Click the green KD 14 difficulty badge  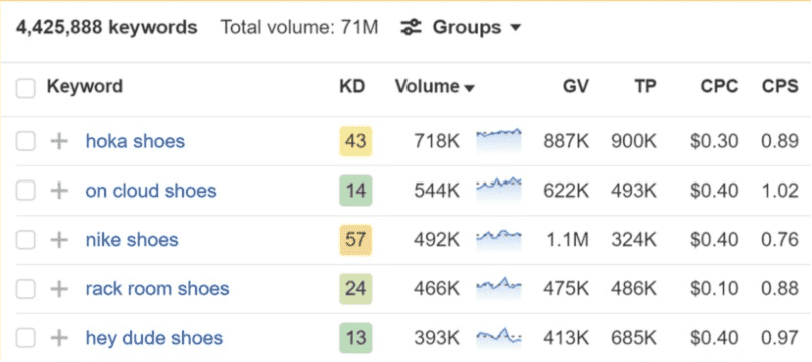(x=356, y=191)
